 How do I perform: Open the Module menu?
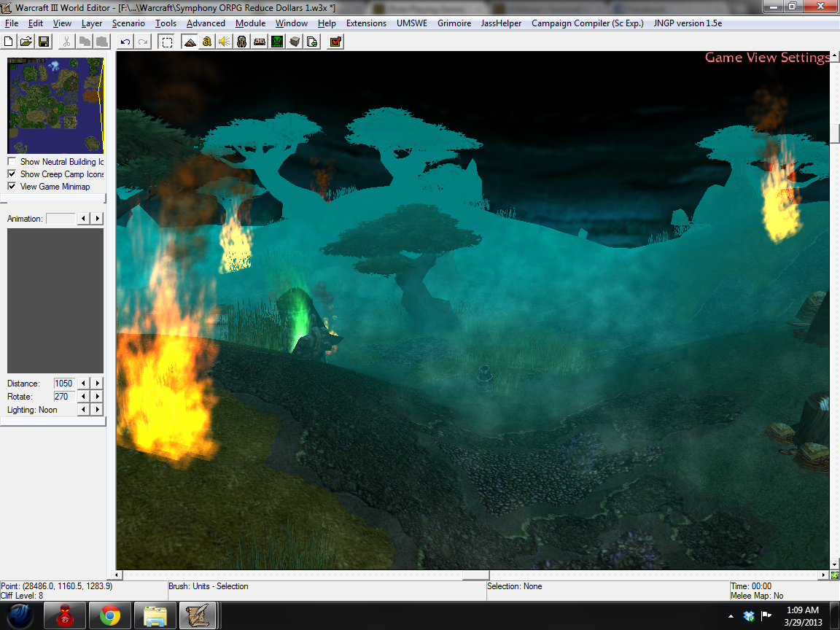pyautogui.click(x=250, y=23)
